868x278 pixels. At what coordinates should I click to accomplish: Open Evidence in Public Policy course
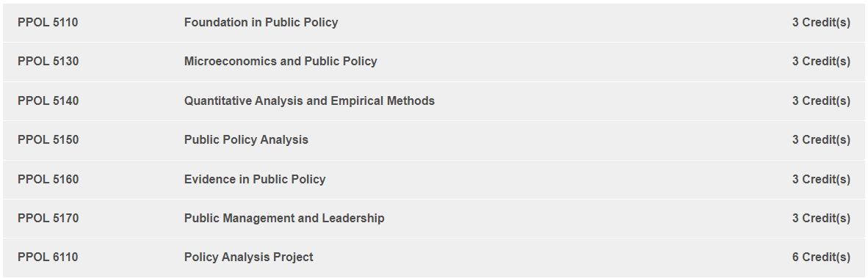(x=255, y=180)
